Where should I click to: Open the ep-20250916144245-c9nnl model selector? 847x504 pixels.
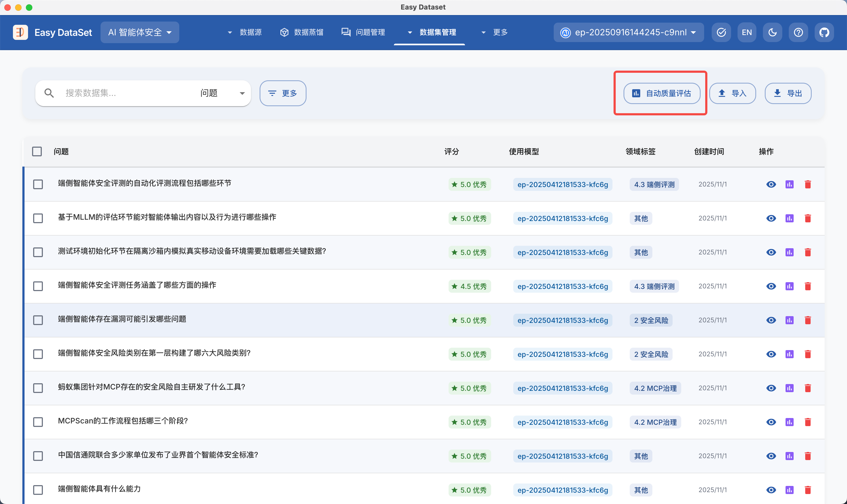point(628,32)
